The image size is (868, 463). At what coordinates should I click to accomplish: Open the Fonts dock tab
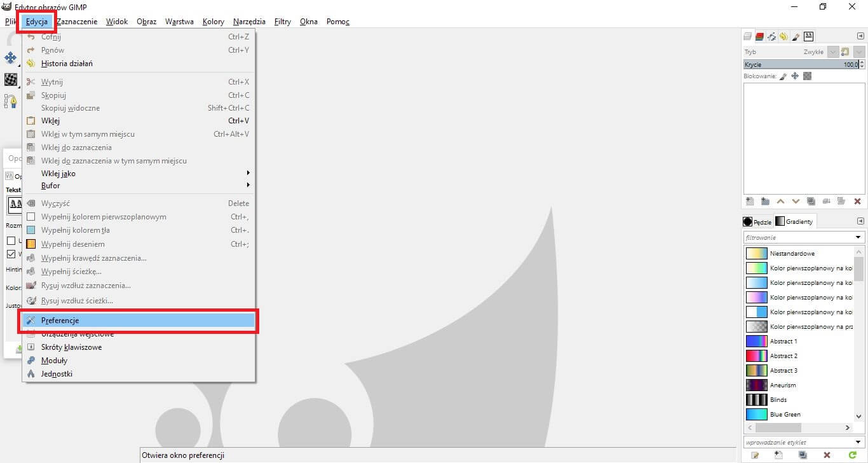(x=808, y=36)
